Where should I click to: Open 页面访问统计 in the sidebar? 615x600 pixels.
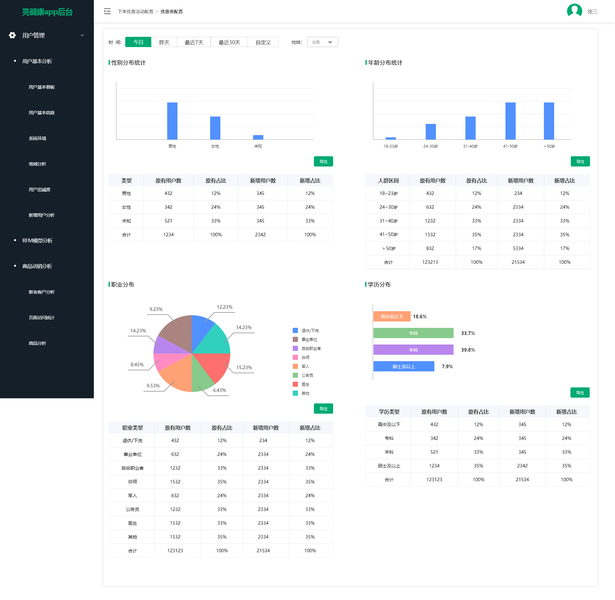click(x=42, y=317)
